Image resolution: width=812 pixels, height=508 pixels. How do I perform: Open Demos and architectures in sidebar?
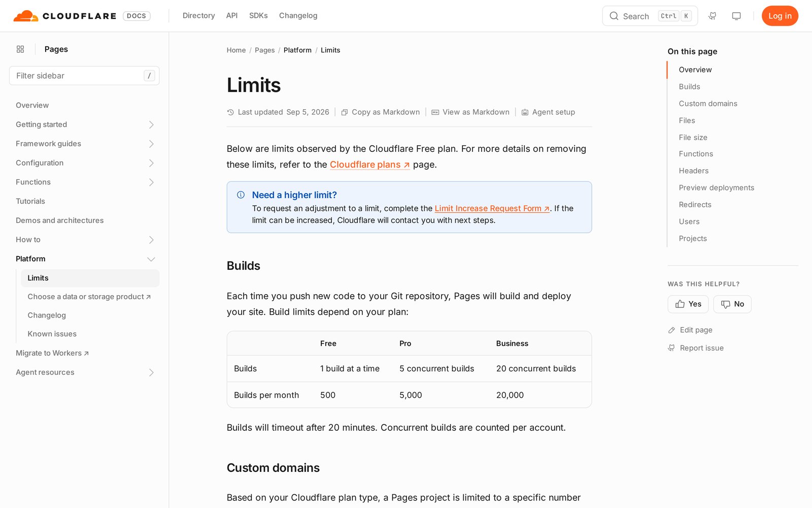(x=60, y=220)
